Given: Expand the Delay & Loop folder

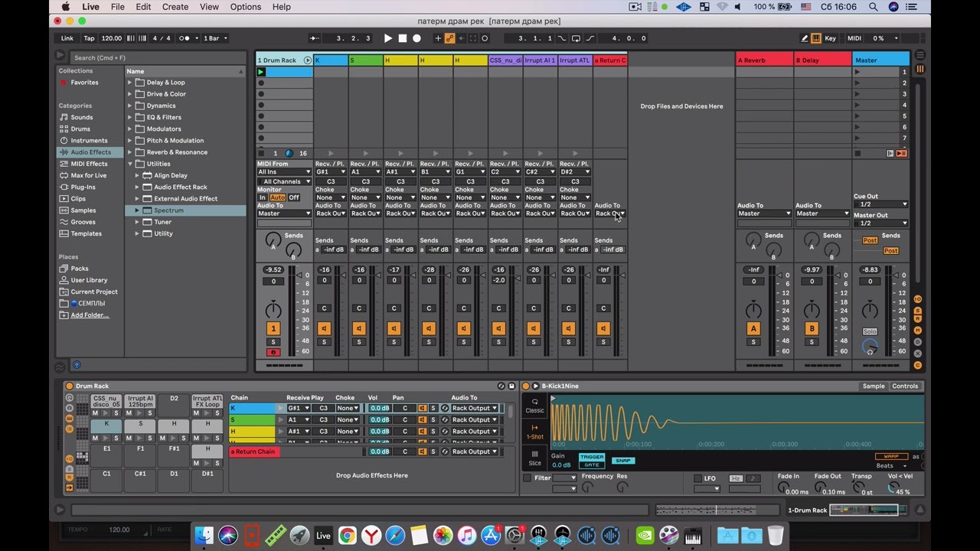Looking at the screenshot, I should (x=130, y=83).
